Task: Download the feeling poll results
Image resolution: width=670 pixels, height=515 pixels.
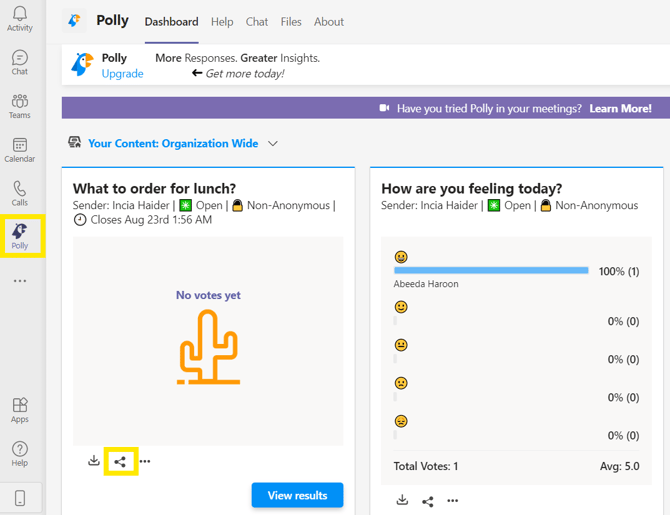Action: [402, 500]
